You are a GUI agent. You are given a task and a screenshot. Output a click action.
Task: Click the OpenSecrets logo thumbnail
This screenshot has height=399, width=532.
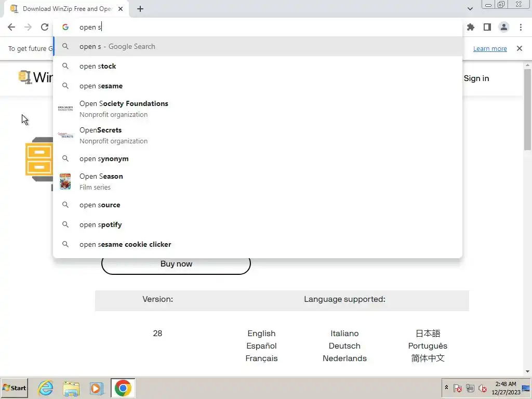[x=65, y=135]
